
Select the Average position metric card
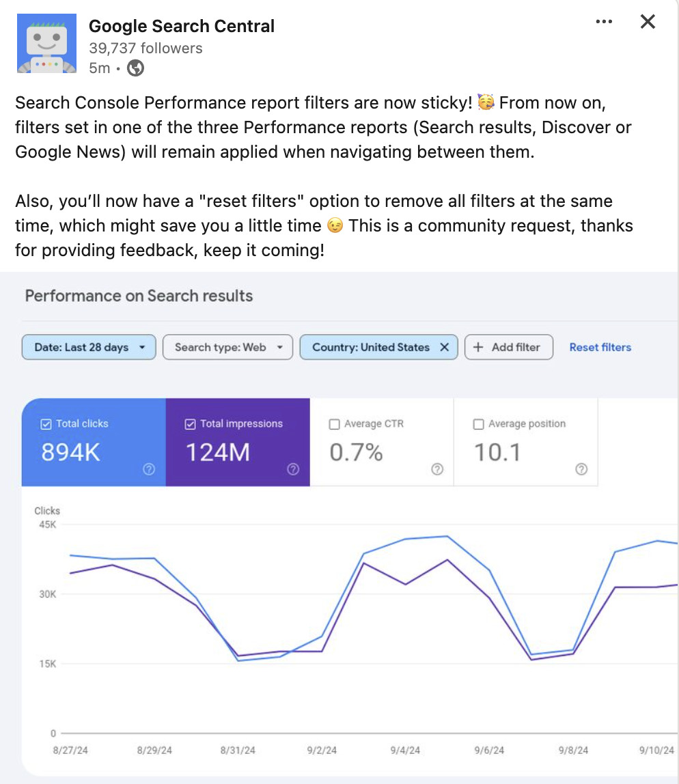[x=526, y=443]
